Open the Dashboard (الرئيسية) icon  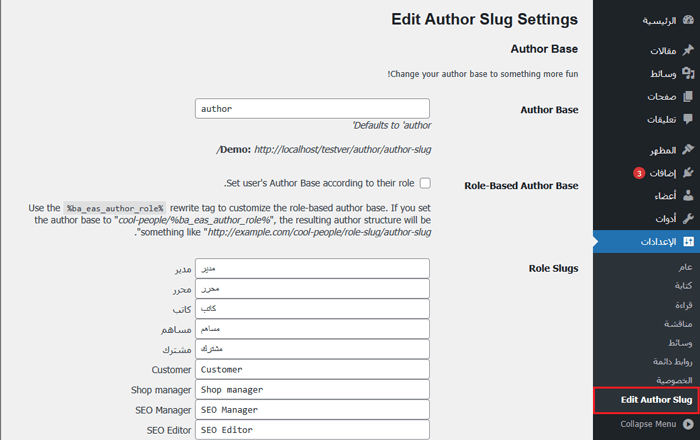(686, 20)
